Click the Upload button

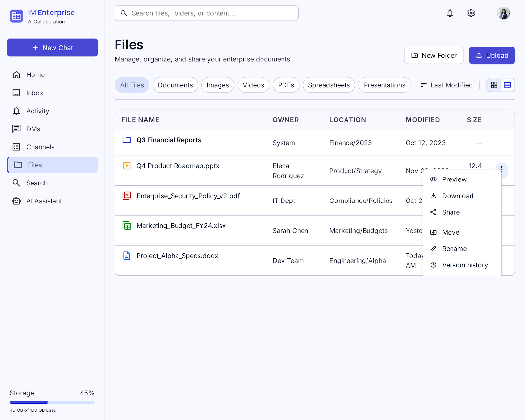click(492, 55)
